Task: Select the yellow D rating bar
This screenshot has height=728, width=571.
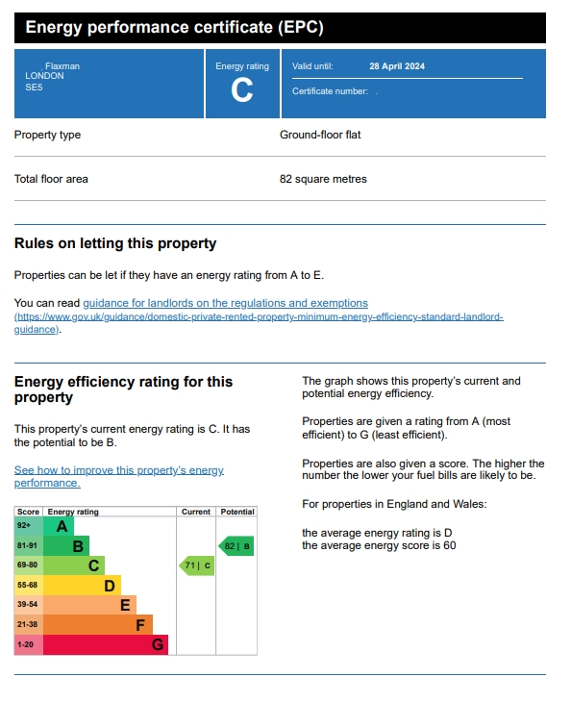Action: [82, 586]
